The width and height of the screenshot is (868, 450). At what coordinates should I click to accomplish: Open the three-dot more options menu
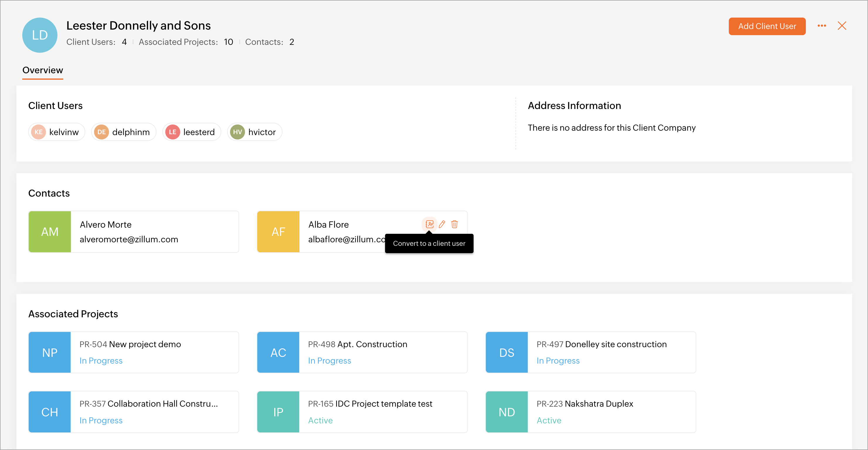click(821, 26)
